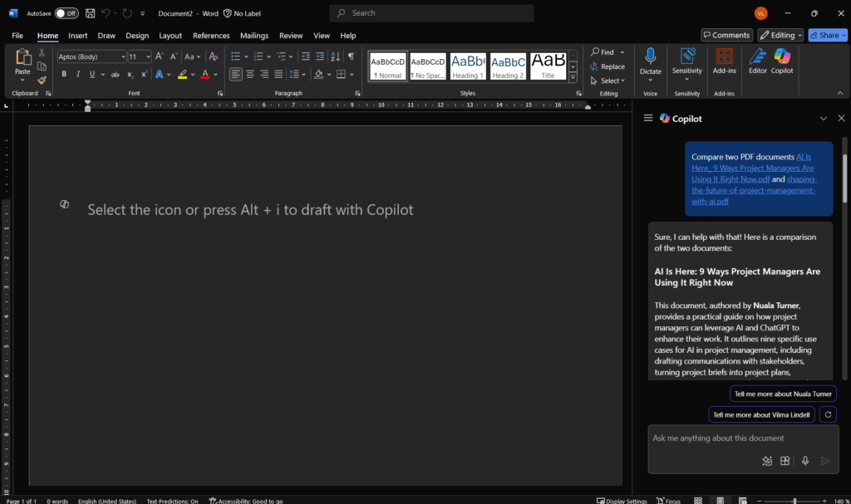Justify the paragraph text
Image resolution: width=851 pixels, height=504 pixels.
(x=278, y=75)
